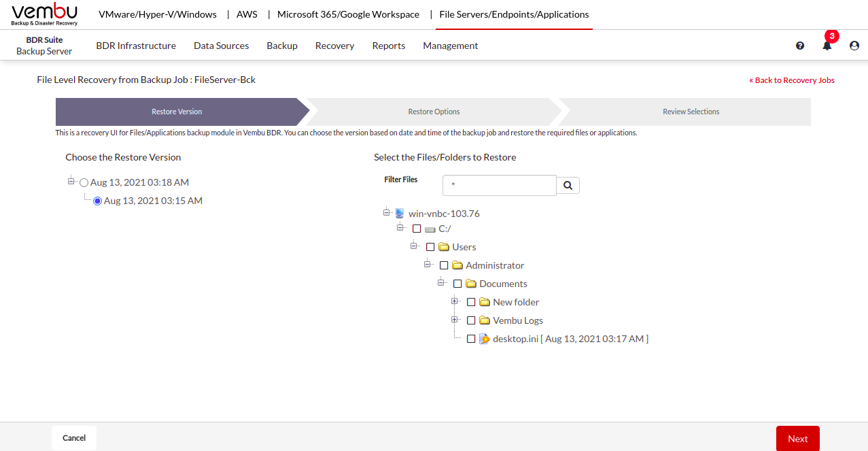This screenshot has width=868, height=451.
Task: Click the win-vnbc-103.76 computer icon
Action: [400, 214]
